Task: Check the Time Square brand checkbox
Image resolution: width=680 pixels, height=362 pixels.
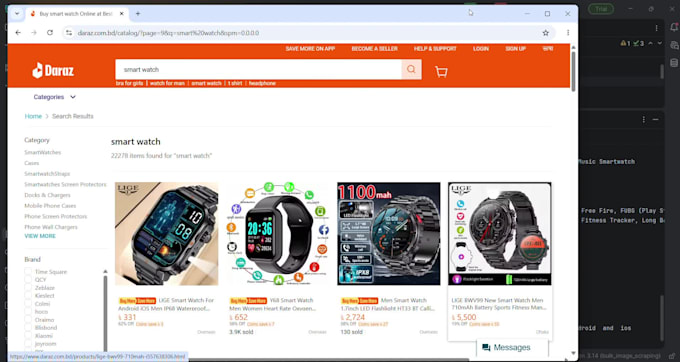Action: coord(28,272)
